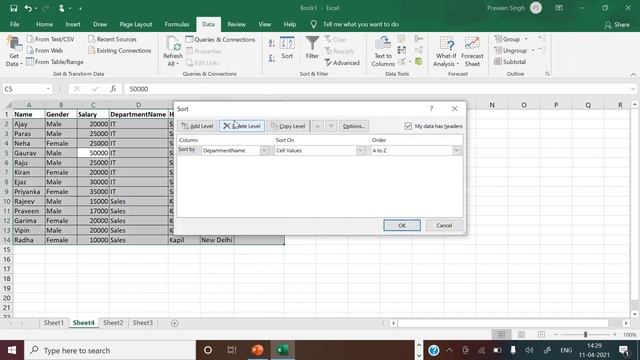This screenshot has height=360, width=640.
Task: Expand formula bar chevron
Action: (x=633, y=89)
